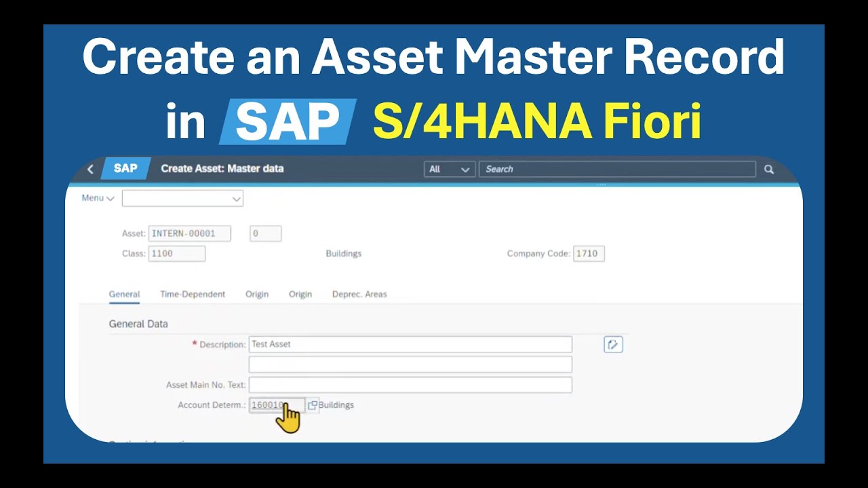868x488 pixels.
Task: Select the asset subnumber field showing 0
Action: pyautogui.click(x=266, y=234)
